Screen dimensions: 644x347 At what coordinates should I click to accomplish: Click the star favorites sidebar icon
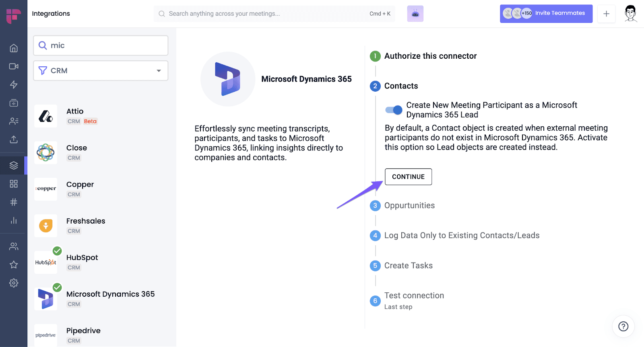[14, 265]
